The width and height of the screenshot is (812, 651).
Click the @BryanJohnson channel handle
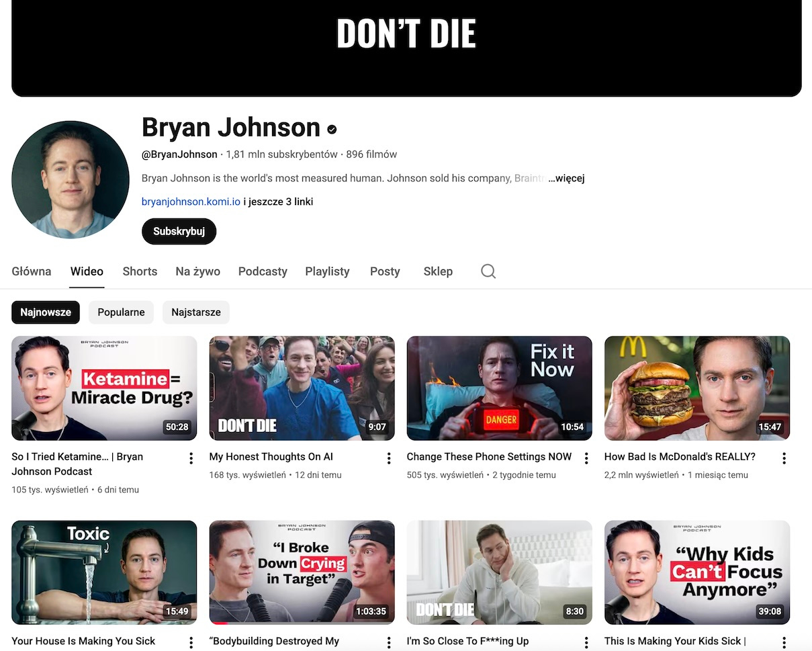tap(179, 155)
